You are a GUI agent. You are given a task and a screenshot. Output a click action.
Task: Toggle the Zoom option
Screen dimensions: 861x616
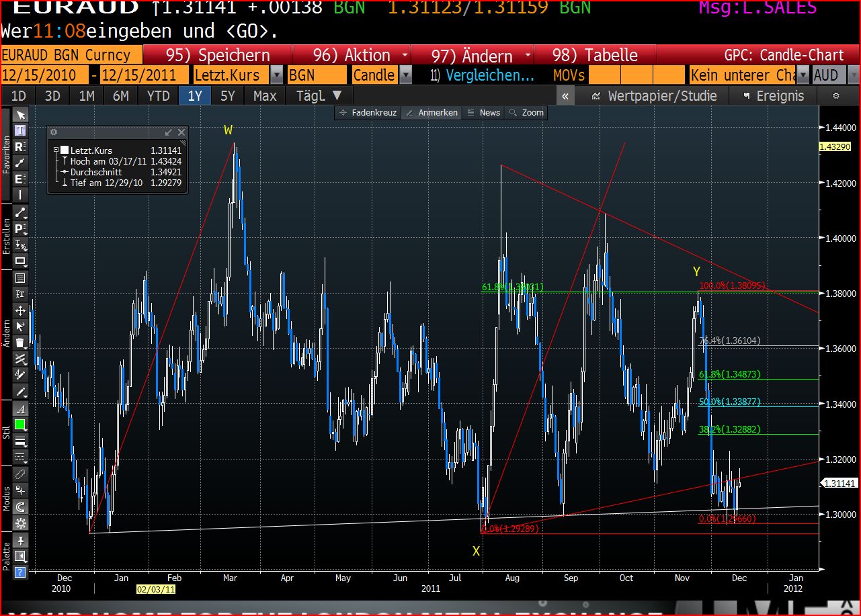(526, 113)
